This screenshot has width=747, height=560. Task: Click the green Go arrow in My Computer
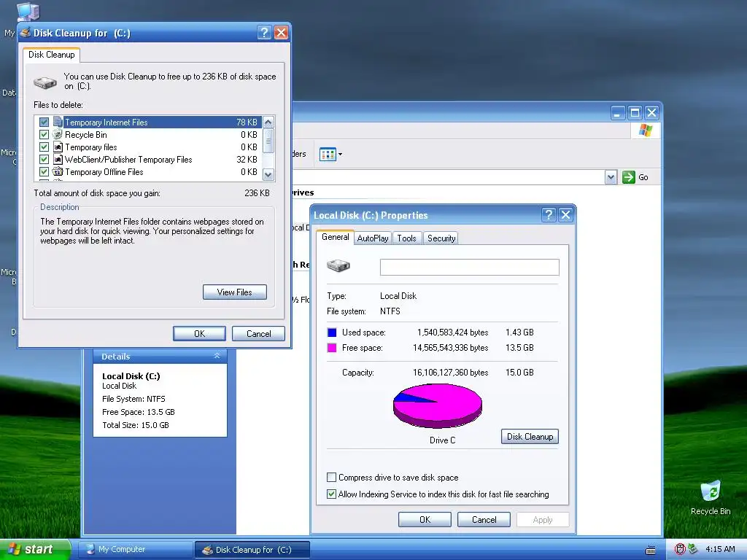628,177
